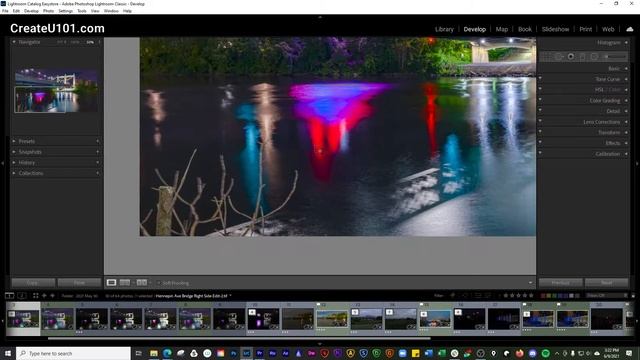Toggle the HSL / Color panel on/off switch
The width and height of the screenshot is (640, 360).
click(x=540, y=89)
